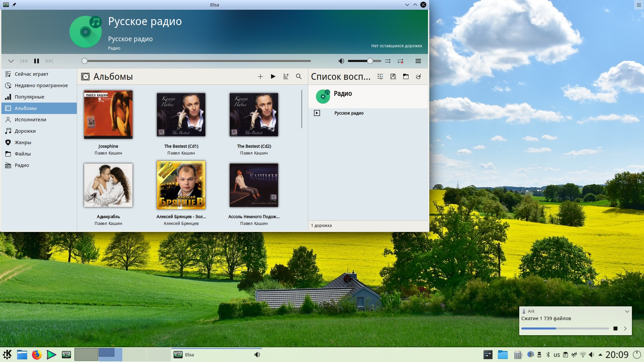This screenshot has width=644, height=362.
Task: Open the Elisa hamburger menu
Action: [x=418, y=61]
